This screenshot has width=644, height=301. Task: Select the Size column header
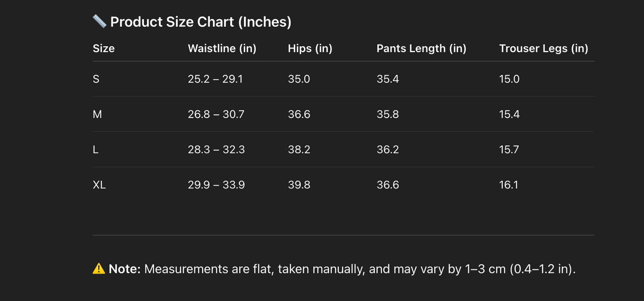[103, 49]
